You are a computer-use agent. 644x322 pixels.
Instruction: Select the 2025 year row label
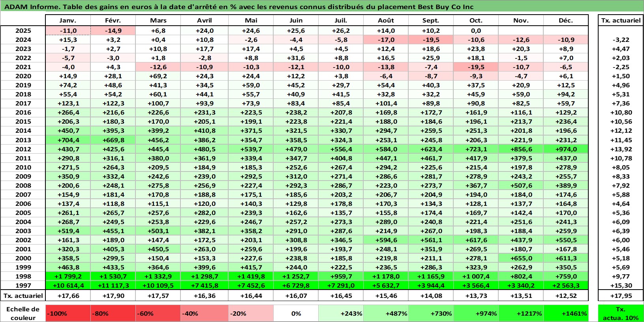[x=23, y=30]
